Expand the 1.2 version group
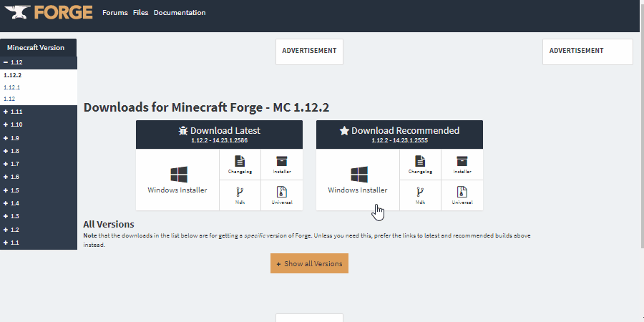Image resolution: width=644 pixels, height=322 pixels. click(39, 230)
